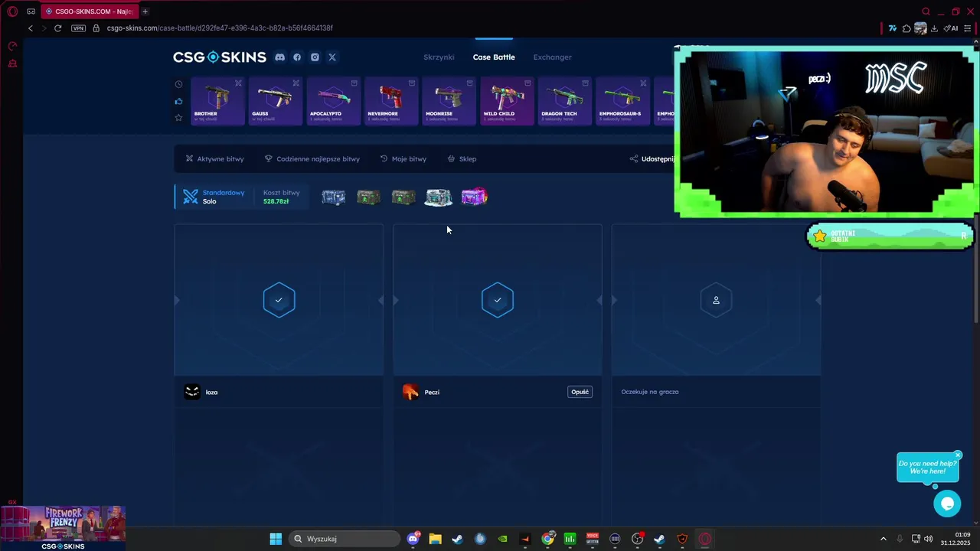Viewport: 980px width, 551px height.
Task: Open the Exchanger tab
Action: click(x=552, y=57)
